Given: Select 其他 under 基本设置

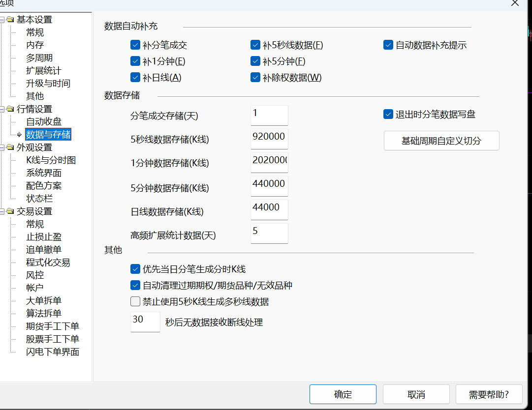Looking at the screenshot, I should pyautogui.click(x=35, y=96).
